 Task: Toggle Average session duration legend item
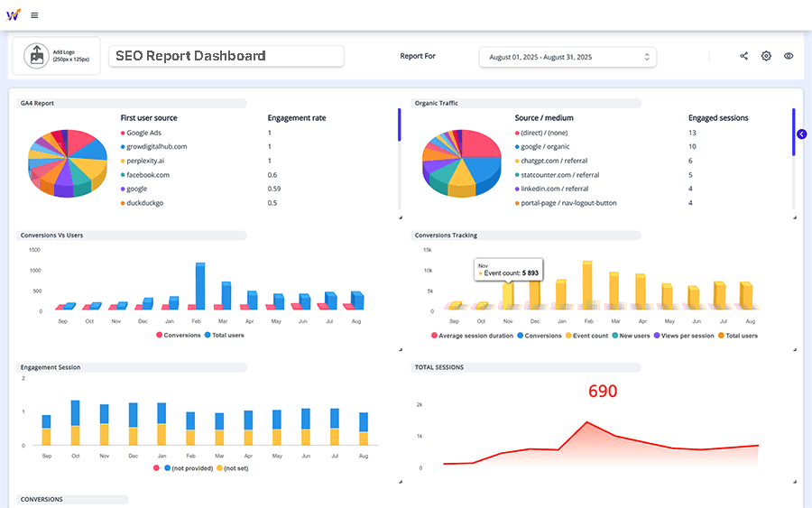click(472, 336)
